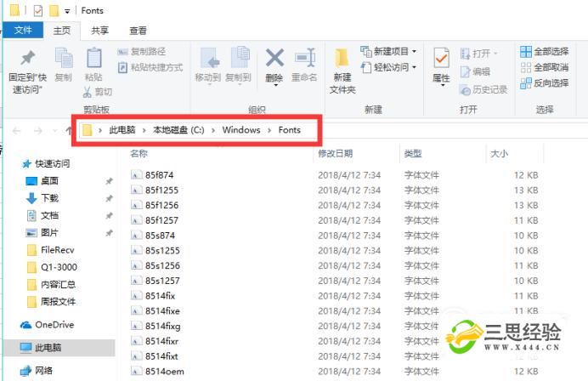The width and height of the screenshot is (588, 381).
Task: Open the 查看 ribbon tab
Action: click(x=138, y=31)
